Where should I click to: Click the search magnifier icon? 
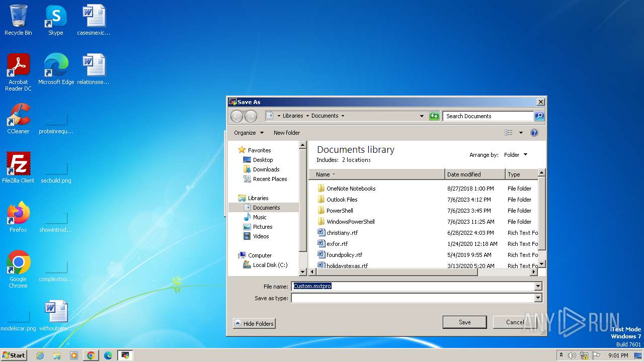pos(539,116)
